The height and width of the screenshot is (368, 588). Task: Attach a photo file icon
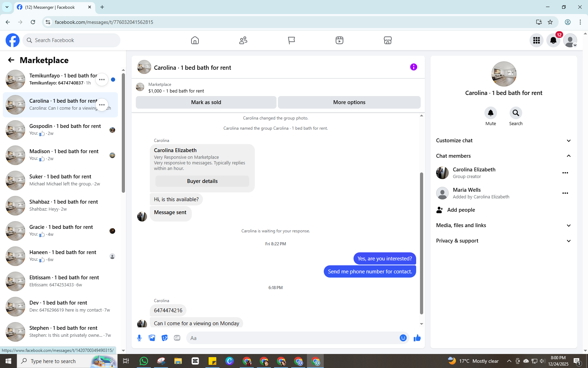pyautogui.click(x=152, y=338)
